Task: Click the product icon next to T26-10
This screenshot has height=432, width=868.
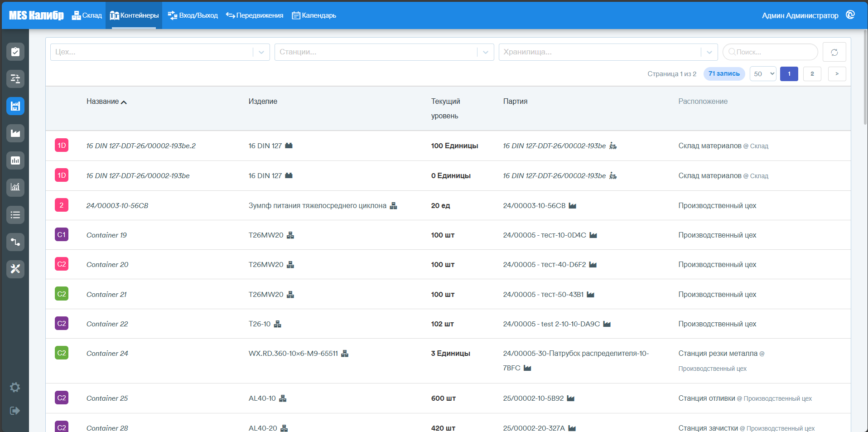Action: click(278, 324)
